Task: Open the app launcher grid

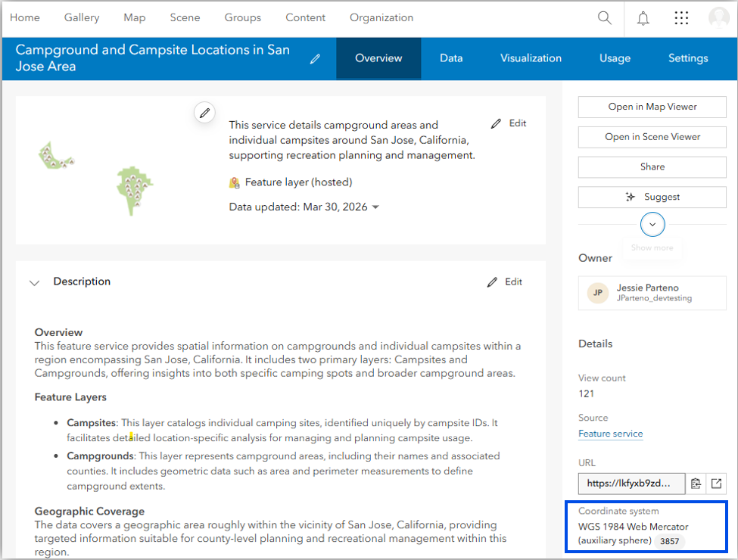Action: tap(681, 18)
